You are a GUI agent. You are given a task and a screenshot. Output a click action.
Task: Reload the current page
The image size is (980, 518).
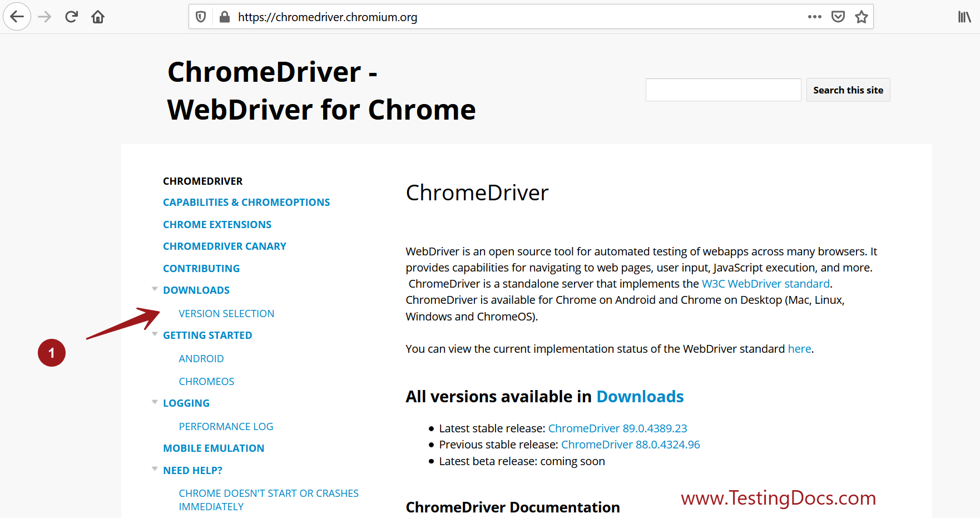point(71,17)
